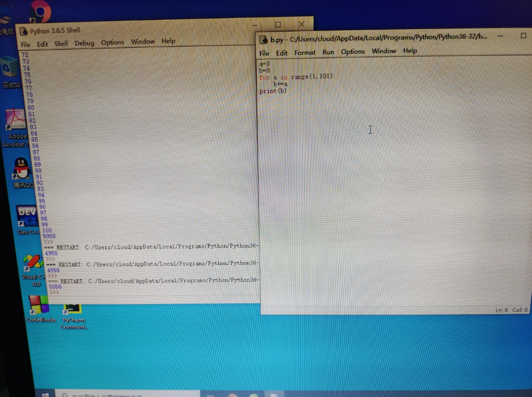
Task: Click the taskbar search box
Action: (x=127, y=395)
